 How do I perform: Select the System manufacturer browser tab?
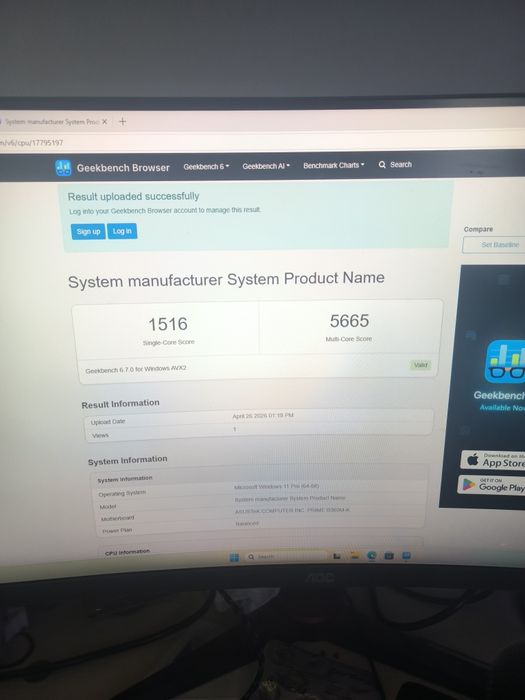tap(51, 122)
